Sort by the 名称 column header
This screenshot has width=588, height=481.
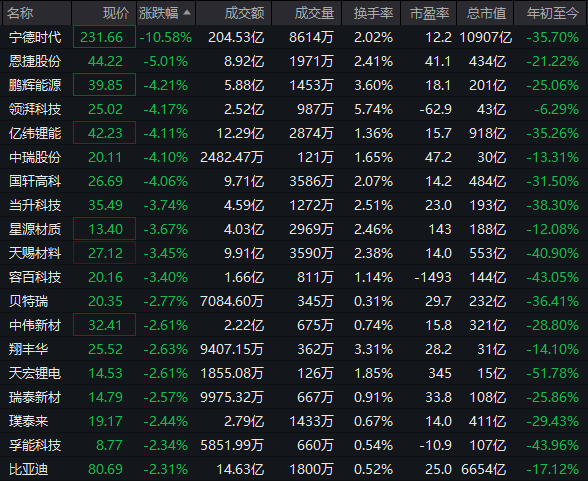(37, 13)
